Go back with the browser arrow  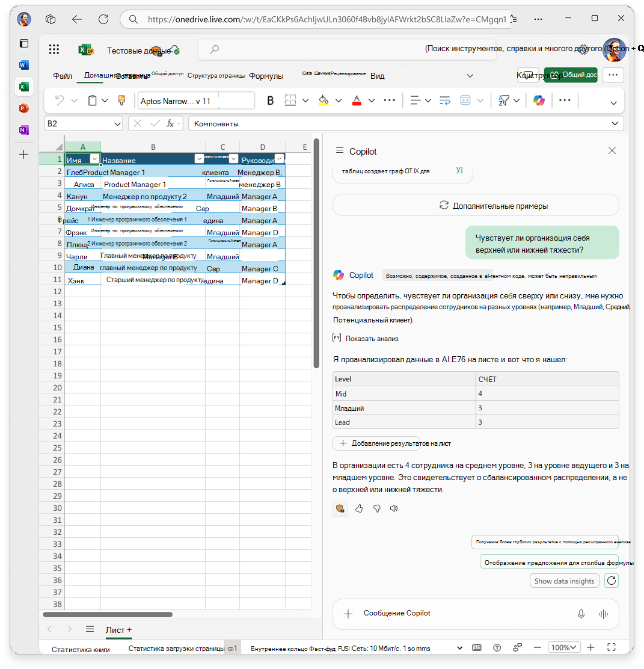77,19
